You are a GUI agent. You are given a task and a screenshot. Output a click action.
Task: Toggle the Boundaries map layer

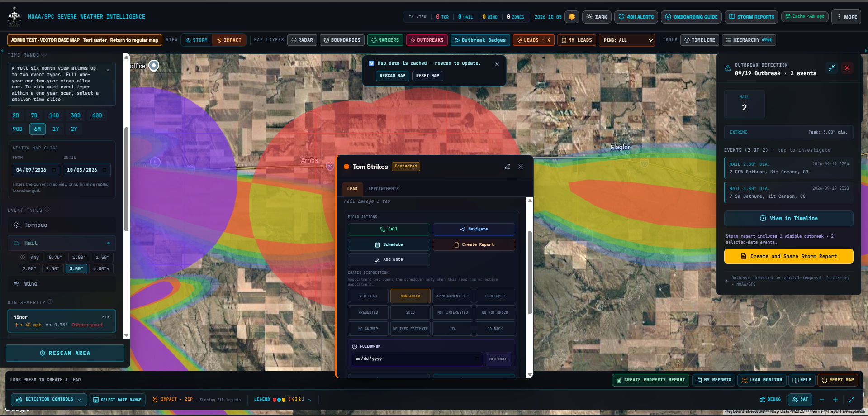point(342,40)
